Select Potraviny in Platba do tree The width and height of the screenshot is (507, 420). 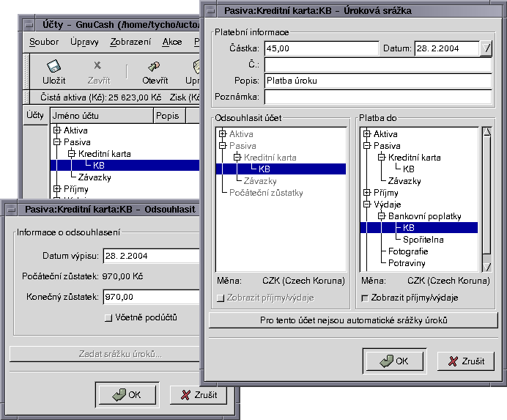click(x=407, y=262)
